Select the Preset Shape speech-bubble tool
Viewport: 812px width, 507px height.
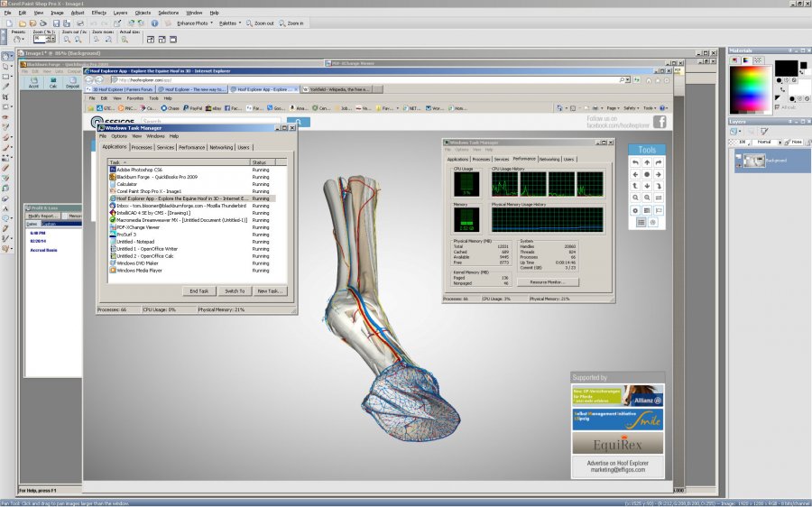point(5,218)
